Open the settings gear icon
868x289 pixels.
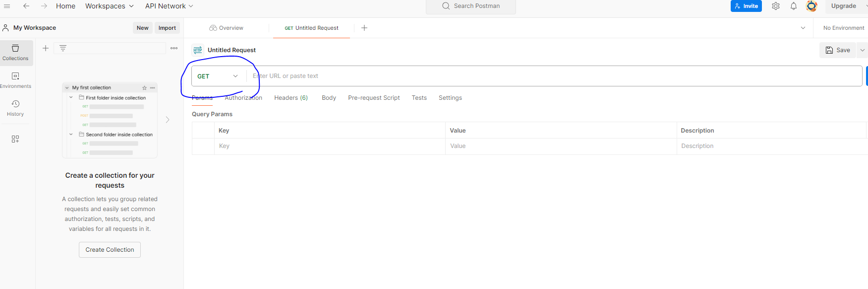tap(776, 6)
